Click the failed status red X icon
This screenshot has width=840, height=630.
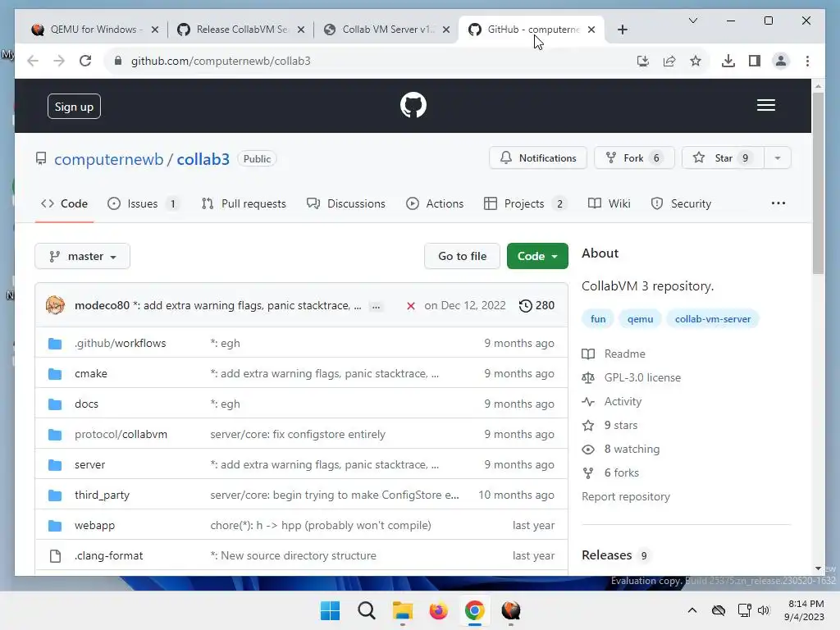click(410, 305)
